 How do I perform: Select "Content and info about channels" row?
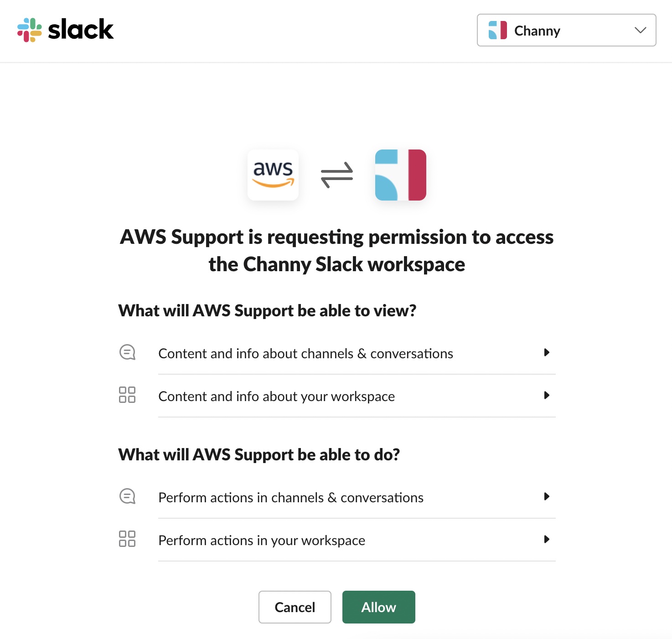tap(305, 354)
